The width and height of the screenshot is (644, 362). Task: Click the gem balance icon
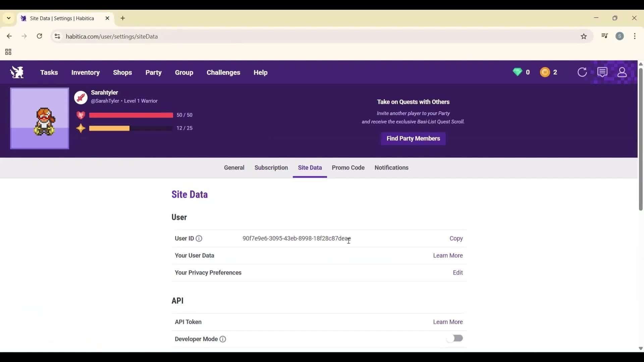click(518, 72)
